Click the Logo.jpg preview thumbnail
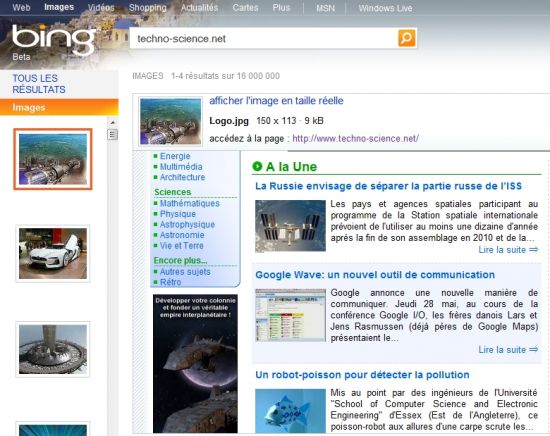Image resolution: width=550 pixels, height=436 pixels. (170, 121)
